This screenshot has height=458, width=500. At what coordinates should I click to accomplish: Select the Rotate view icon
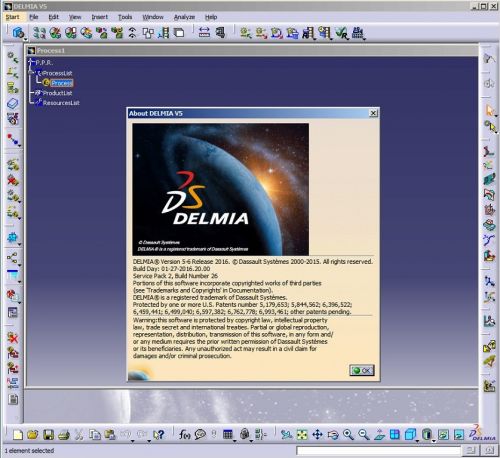(333, 434)
